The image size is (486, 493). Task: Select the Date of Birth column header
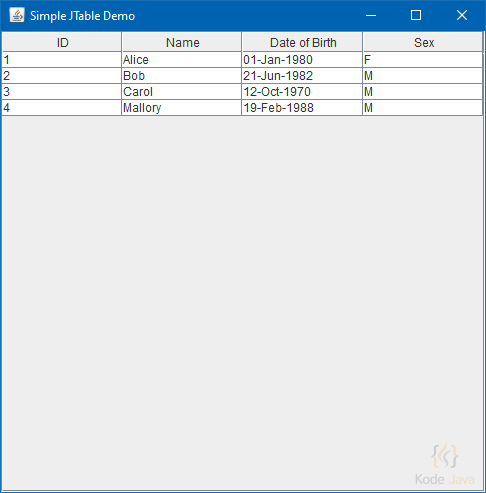tap(302, 42)
